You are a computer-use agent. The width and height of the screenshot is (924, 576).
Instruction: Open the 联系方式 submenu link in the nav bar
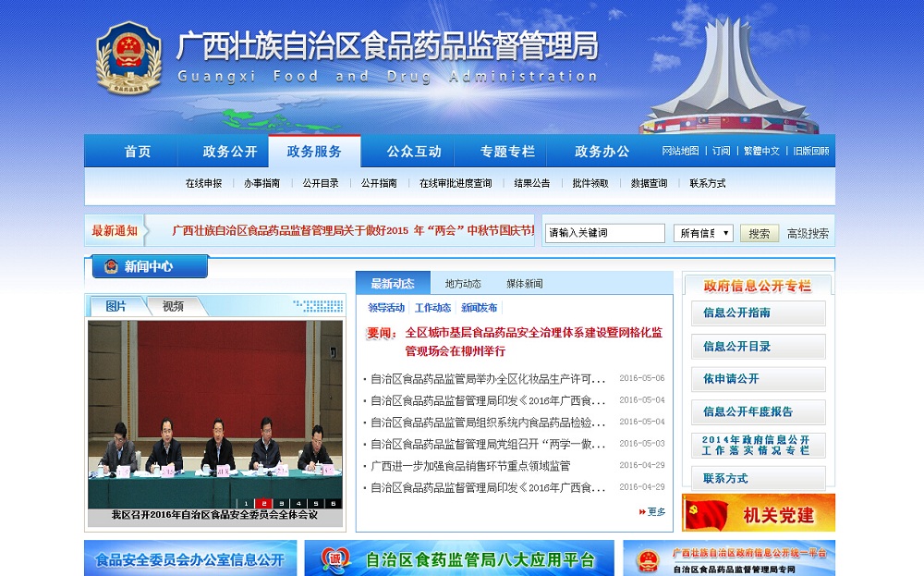click(707, 183)
